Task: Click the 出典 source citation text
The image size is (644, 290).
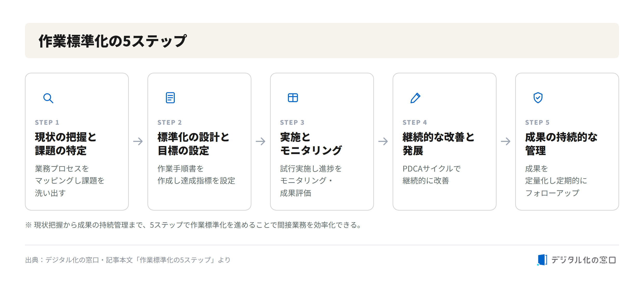Action: 128,260
